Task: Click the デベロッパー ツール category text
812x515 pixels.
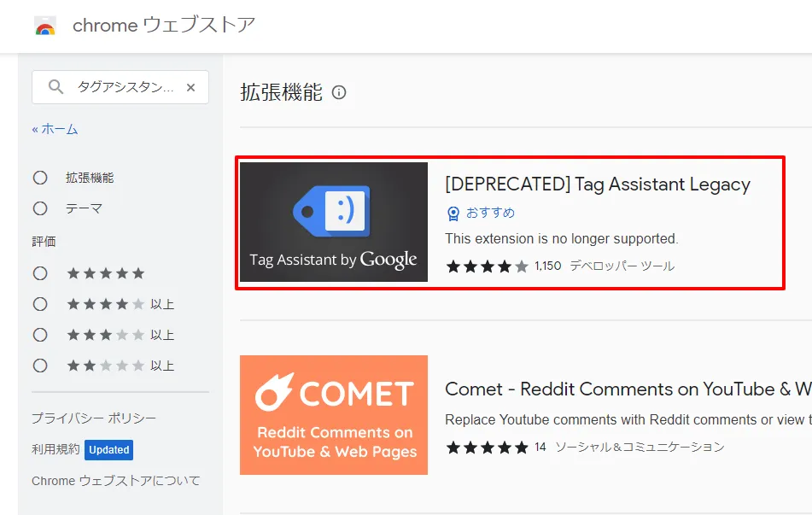Action: click(622, 266)
